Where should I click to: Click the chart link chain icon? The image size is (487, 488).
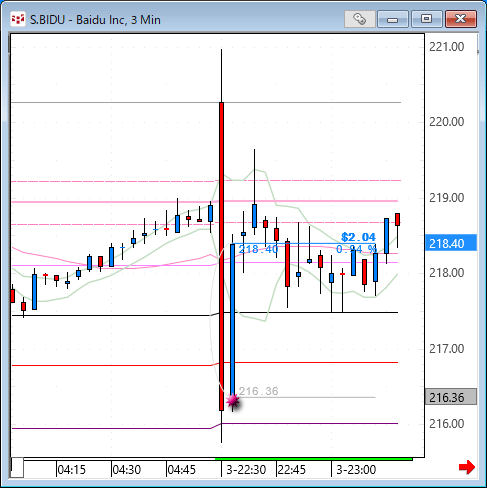pyautogui.click(x=359, y=19)
